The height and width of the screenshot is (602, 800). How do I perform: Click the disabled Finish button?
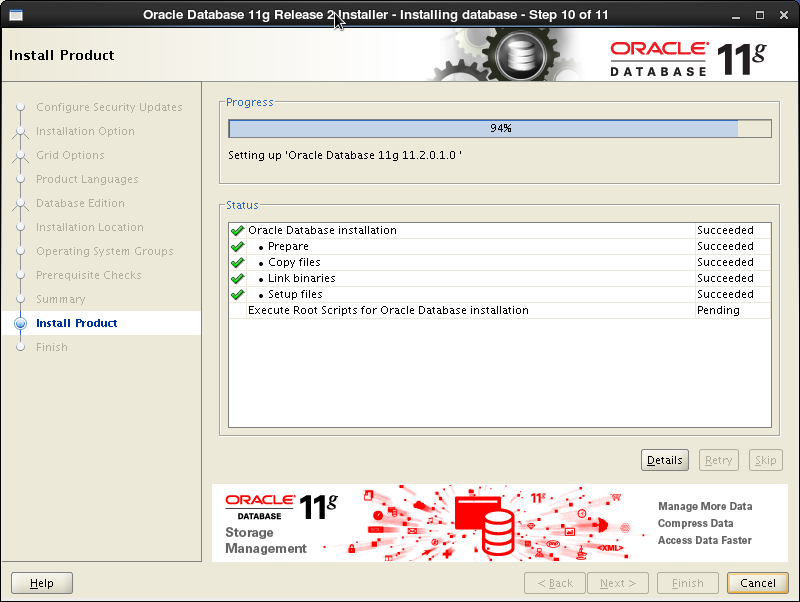coord(688,583)
